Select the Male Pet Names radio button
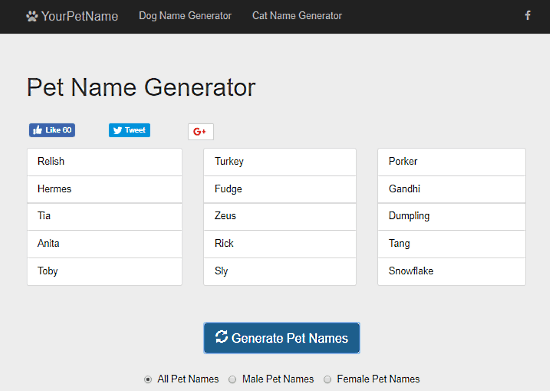550x391 pixels. [x=232, y=379]
